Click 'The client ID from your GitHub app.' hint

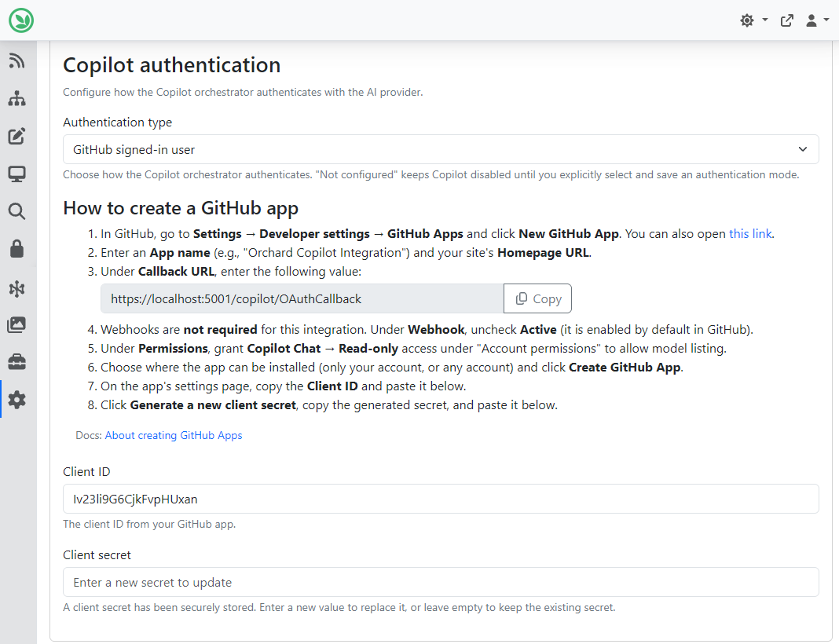149,524
